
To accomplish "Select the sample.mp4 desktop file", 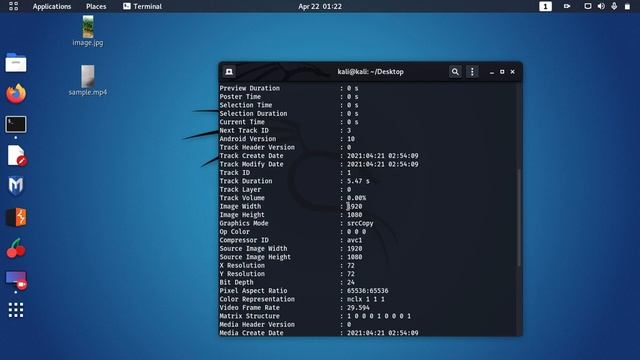I will click(x=88, y=80).
